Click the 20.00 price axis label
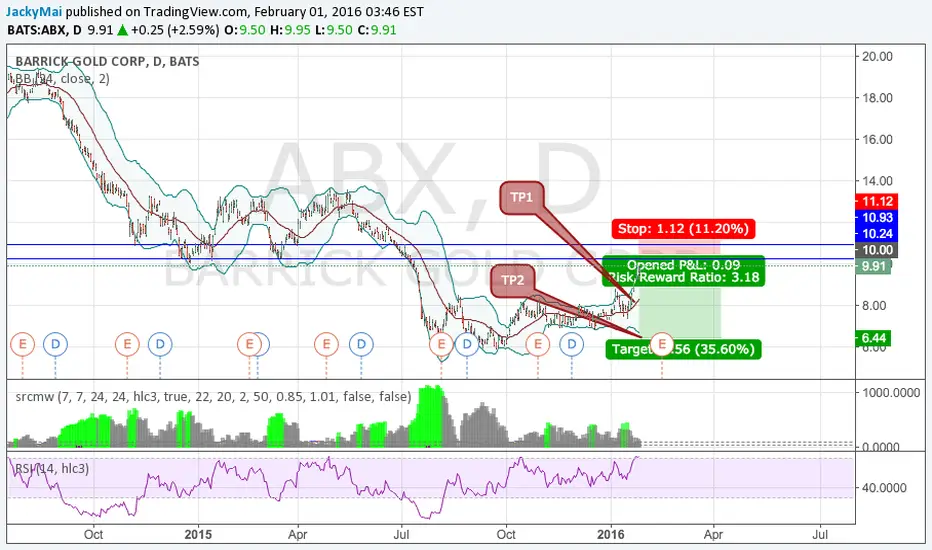Image resolution: width=932 pixels, height=550 pixels. pos(877,56)
